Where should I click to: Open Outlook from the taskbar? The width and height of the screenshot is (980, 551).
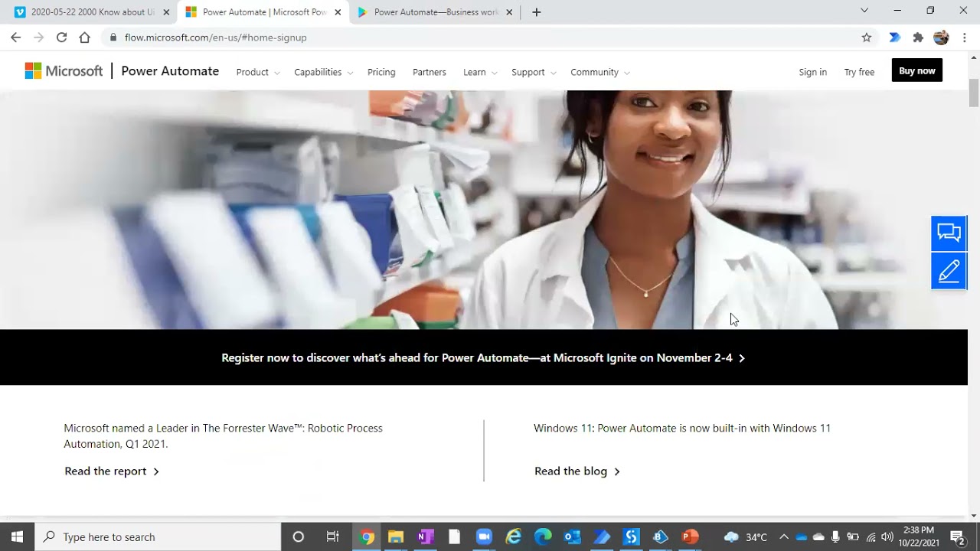[572, 536]
